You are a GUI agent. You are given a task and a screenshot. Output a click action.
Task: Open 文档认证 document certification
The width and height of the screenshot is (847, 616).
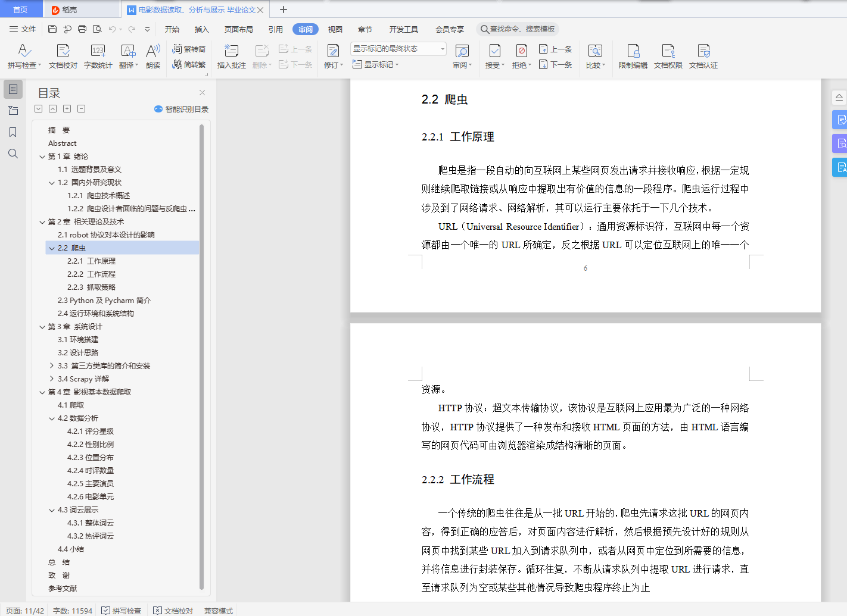pyautogui.click(x=703, y=57)
